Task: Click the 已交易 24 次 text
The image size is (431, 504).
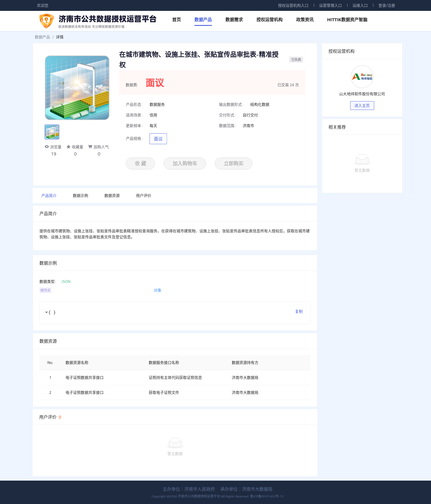Action: [x=288, y=85]
